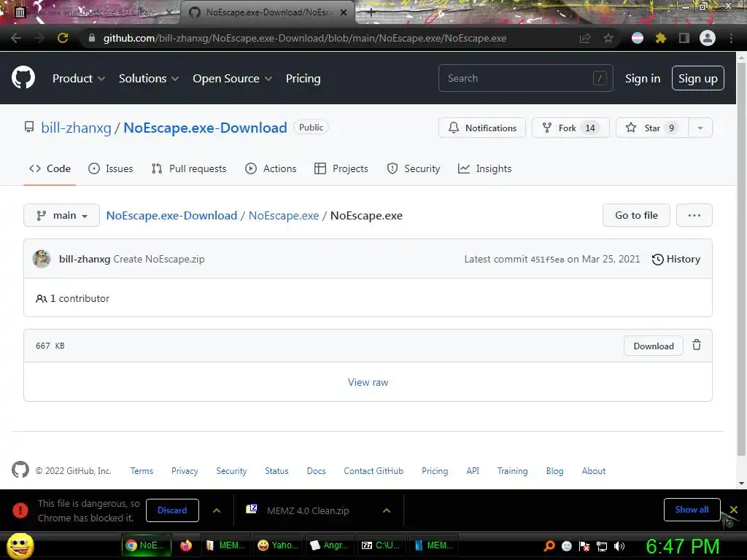Click the GitHub logo in header
747x560 pixels.
[23, 78]
